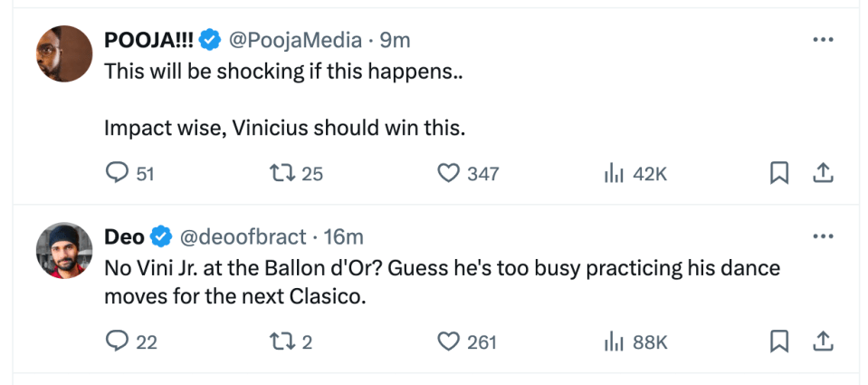Bookmark the POOJA!!! tweet
868x385 pixels.
point(779,174)
